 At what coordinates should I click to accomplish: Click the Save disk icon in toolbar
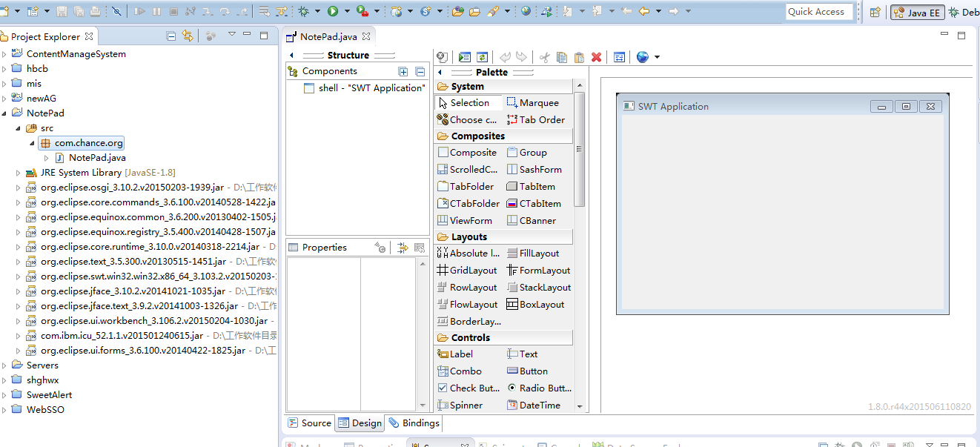[x=62, y=11]
